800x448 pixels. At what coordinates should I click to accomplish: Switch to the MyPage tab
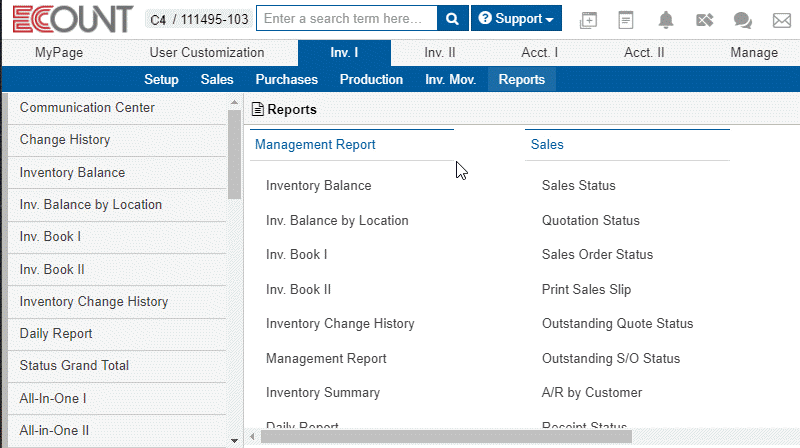(59, 53)
